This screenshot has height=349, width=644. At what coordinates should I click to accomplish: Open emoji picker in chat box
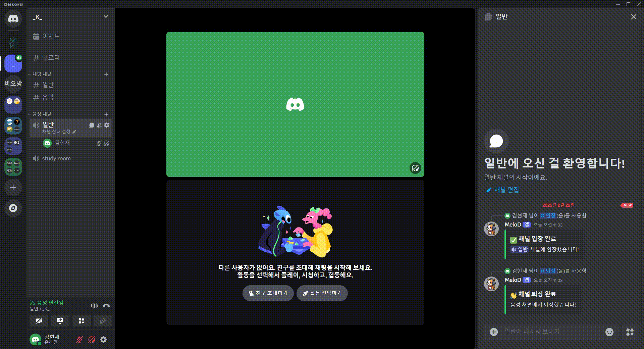pos(609,332)
